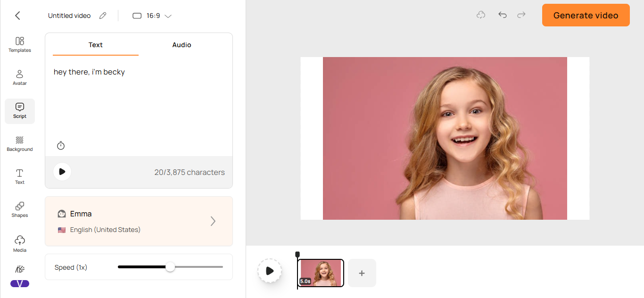Open the Emma voice selection

[x=139, y=221]
